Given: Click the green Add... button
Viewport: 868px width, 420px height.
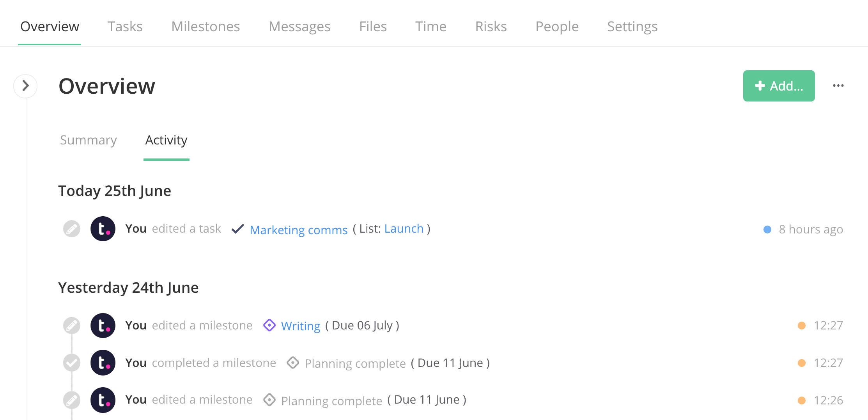Looking at the screenshot, I should (x=779, y=86).
